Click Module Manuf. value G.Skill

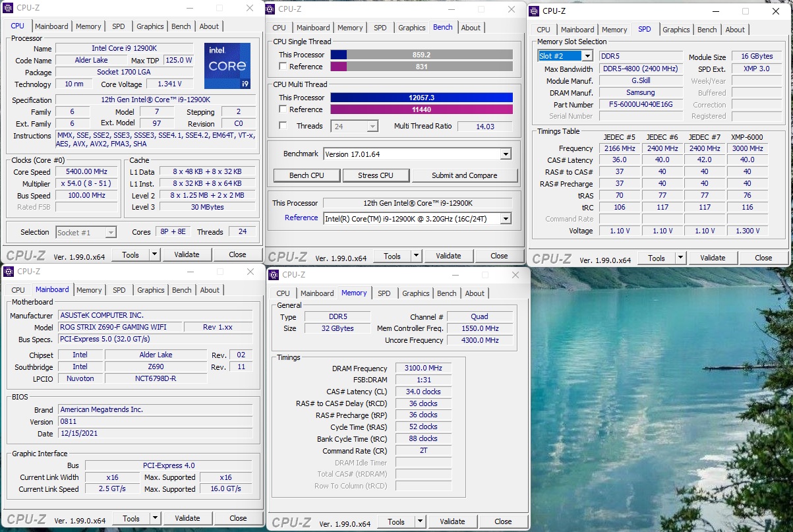pyautogui.click(x=640, y=80)
